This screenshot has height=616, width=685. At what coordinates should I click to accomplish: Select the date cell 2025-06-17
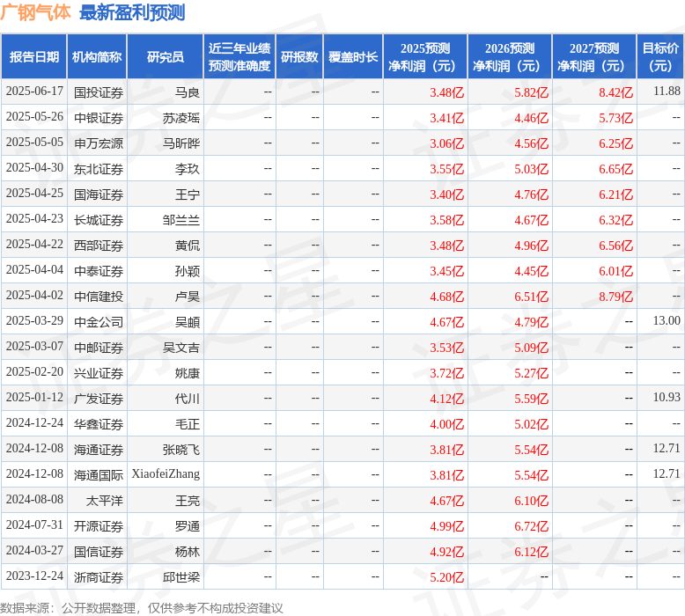(x=34, y=92)
